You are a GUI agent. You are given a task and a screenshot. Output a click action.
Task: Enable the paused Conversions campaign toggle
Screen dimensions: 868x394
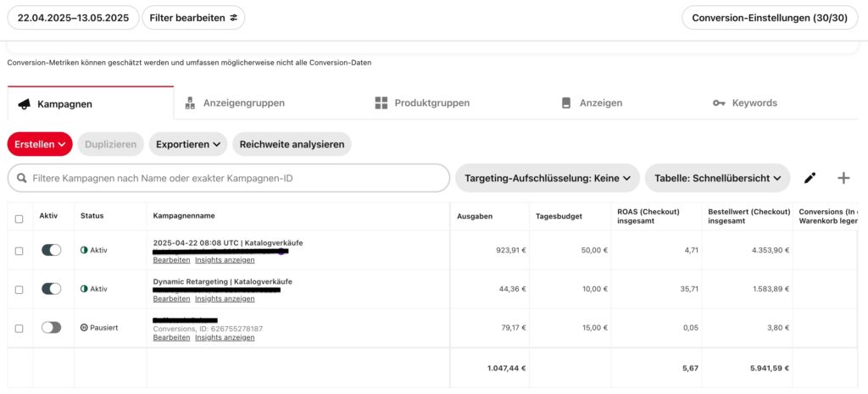[52, 328]
